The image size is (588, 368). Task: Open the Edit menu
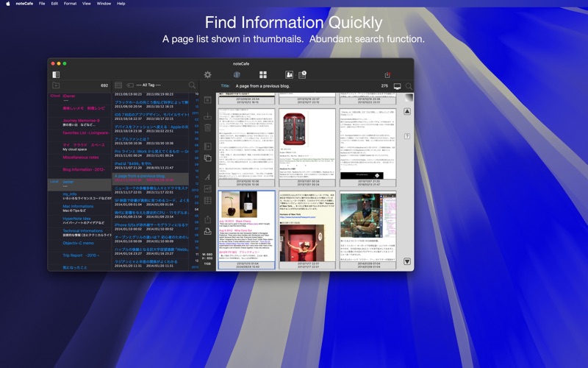[54, 4]
